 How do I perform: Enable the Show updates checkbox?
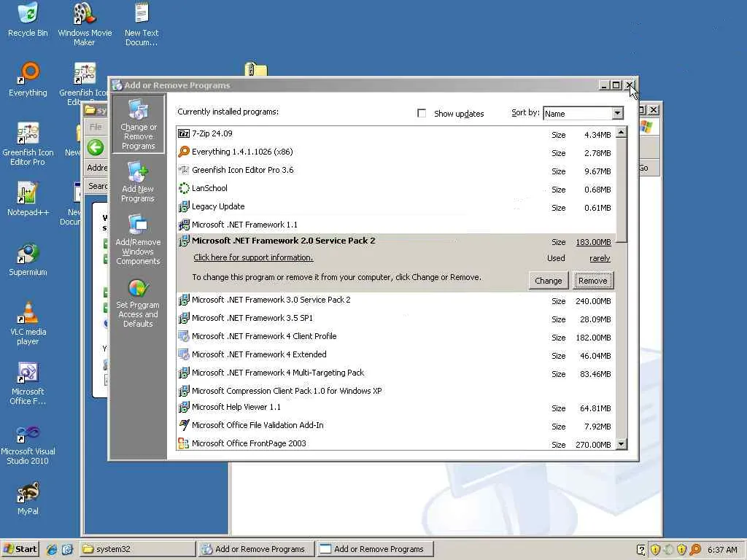(421, 113)
